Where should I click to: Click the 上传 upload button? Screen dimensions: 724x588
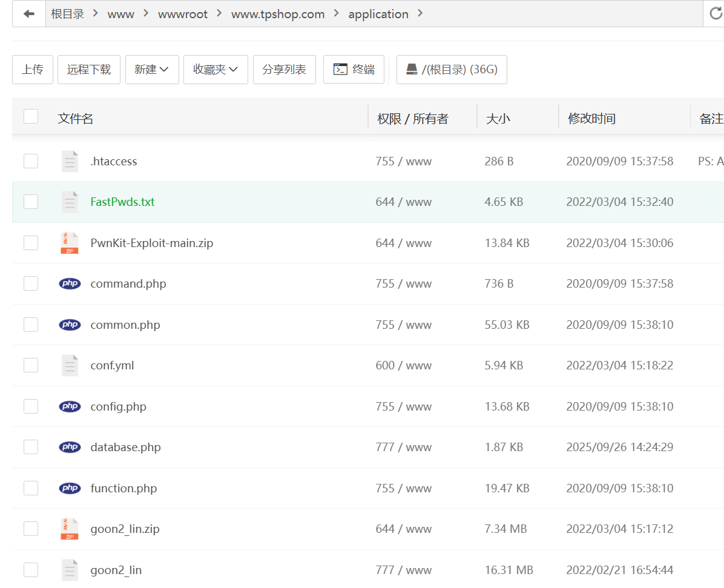pyautogui.click(x=33, y=70)
